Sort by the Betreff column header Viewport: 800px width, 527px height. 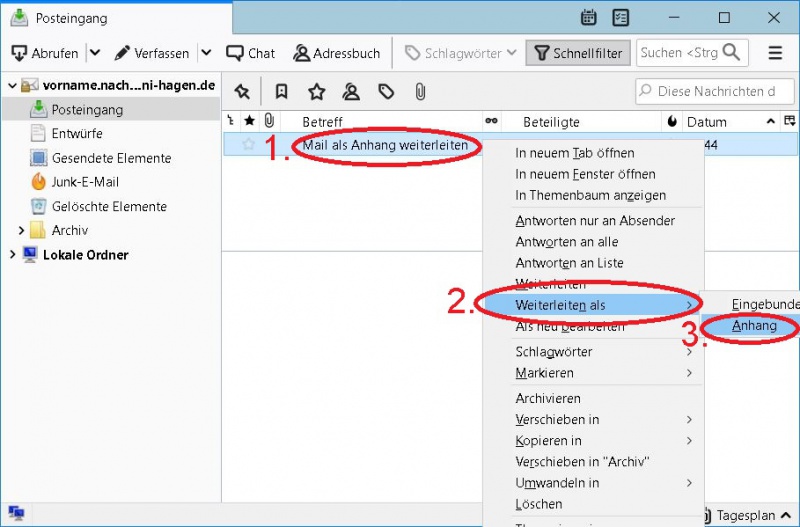click(322, 122)
